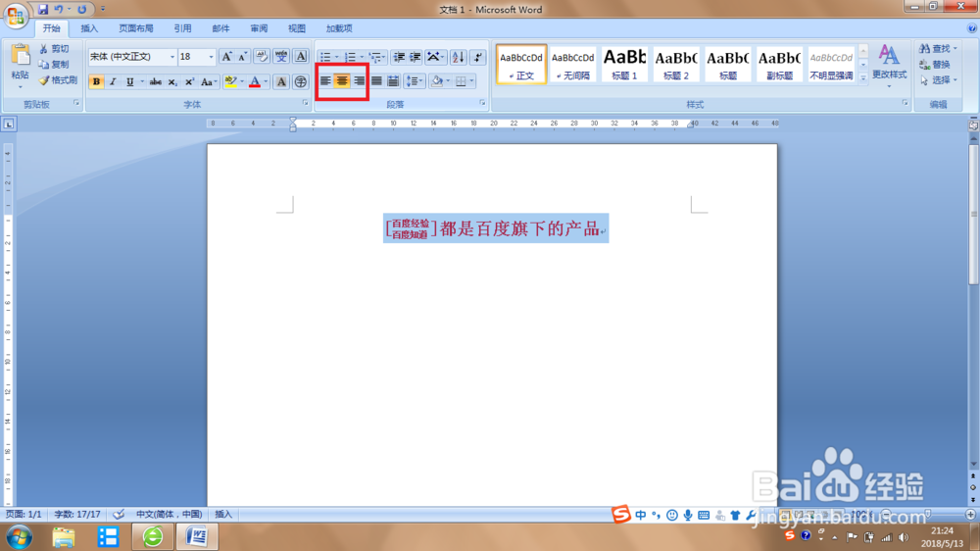Click the 查找 (Find) button
Viewport: 980px width, 551px height.
pyautogui.click(x=938, y=49)
